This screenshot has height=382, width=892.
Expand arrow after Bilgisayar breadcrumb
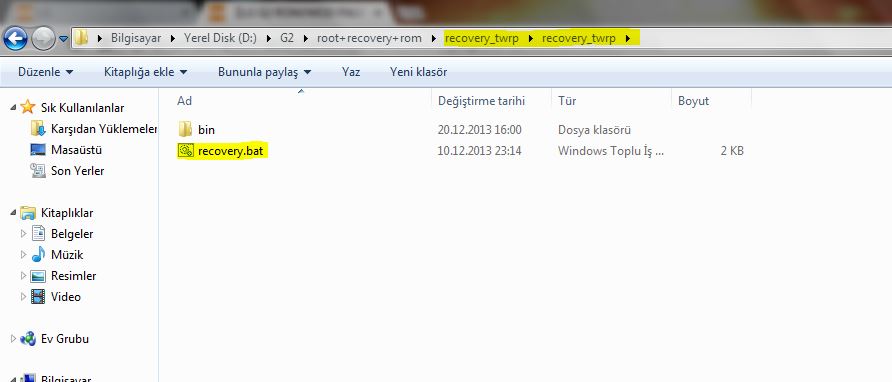coord(173,39)
